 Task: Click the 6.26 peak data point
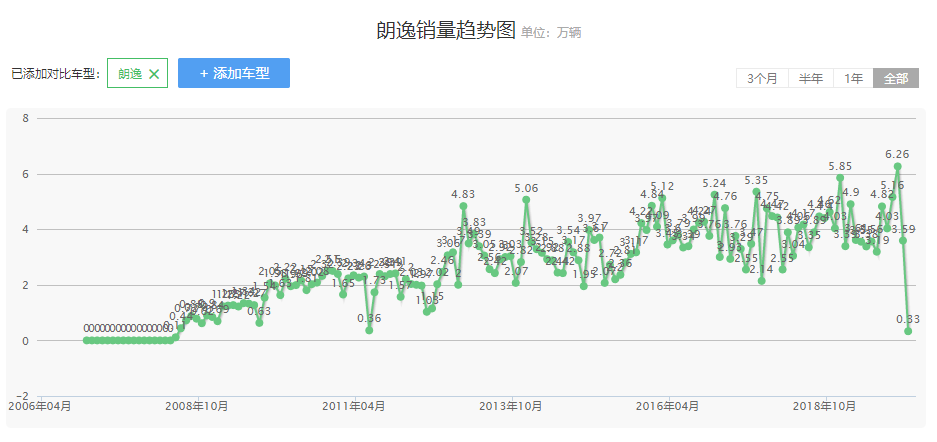pos(898,166)
